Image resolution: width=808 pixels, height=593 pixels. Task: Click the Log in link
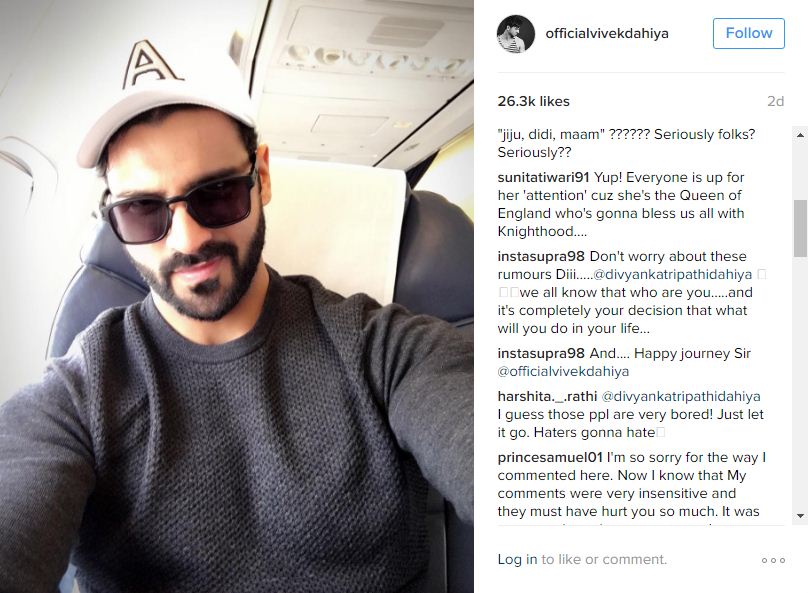(517, 559)
